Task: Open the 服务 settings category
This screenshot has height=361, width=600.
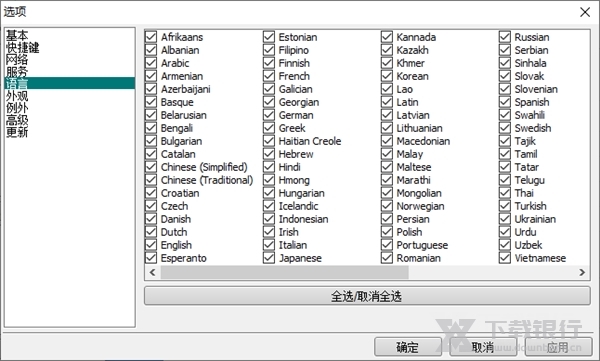Action: pos(17,72)
